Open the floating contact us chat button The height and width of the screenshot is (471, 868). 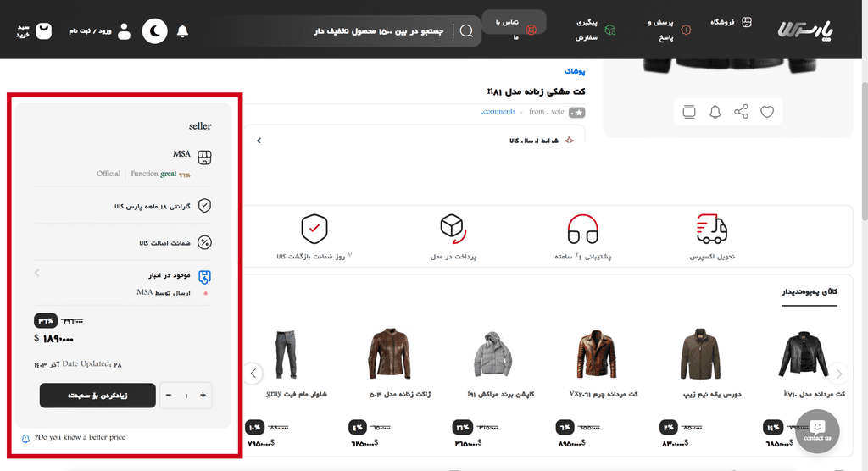818,431
